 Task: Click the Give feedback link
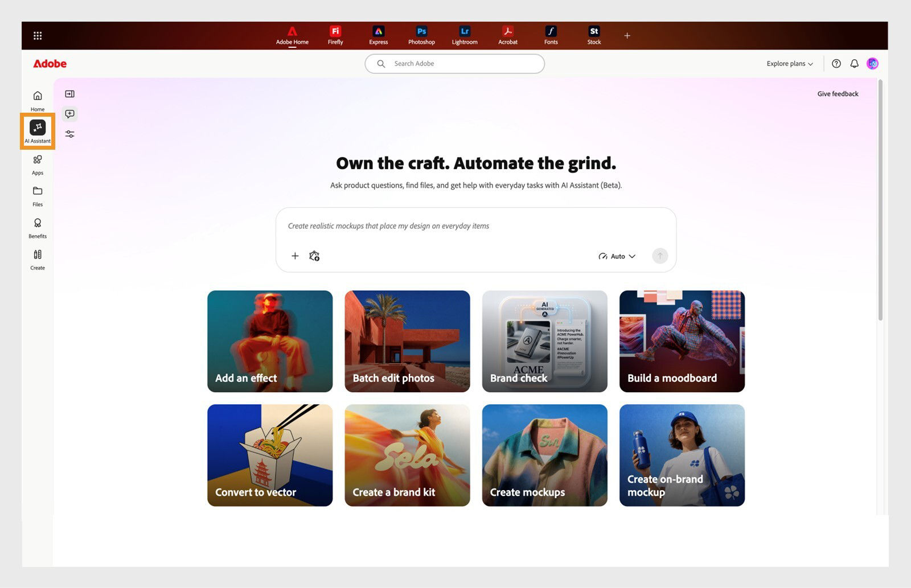coord(838,94)
